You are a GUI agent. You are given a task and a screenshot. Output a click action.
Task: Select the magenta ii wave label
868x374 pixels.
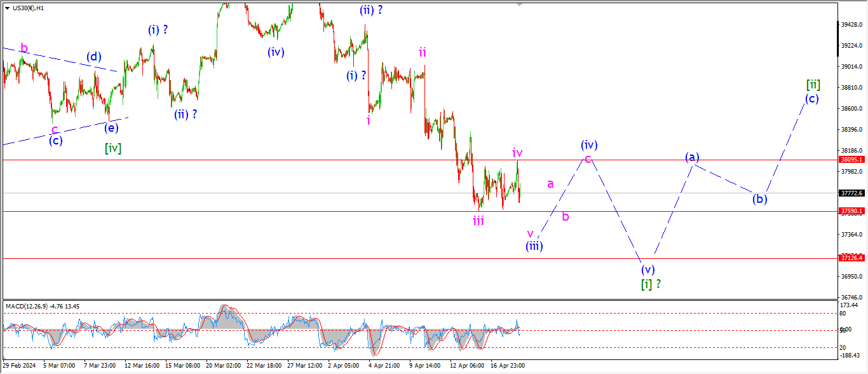point(422,52)
